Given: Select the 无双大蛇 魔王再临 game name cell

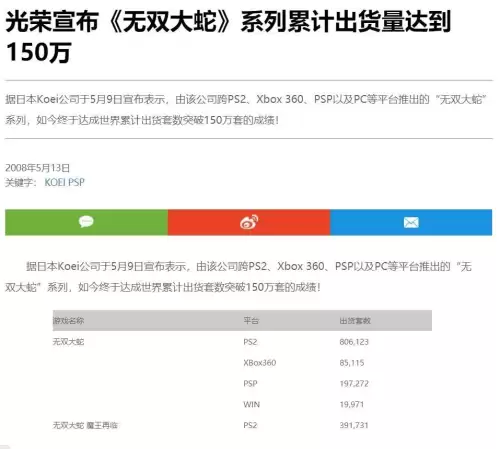Looking at the screenshot, I should click(x=85, y=425).
